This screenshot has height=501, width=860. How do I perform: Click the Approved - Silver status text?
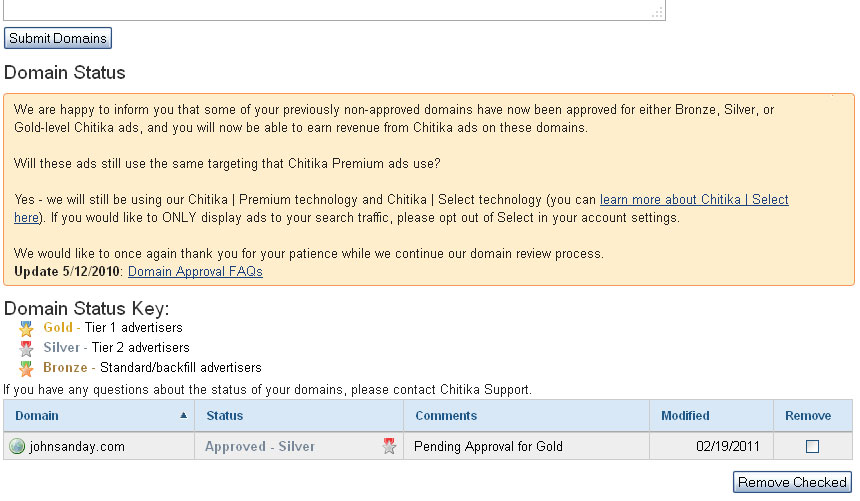point(260,447)
